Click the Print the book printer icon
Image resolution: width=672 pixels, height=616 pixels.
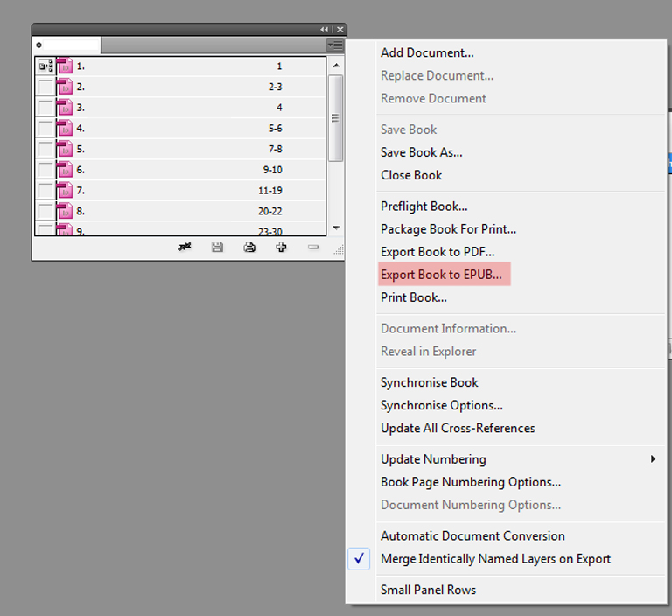click(x=249, y=247)
